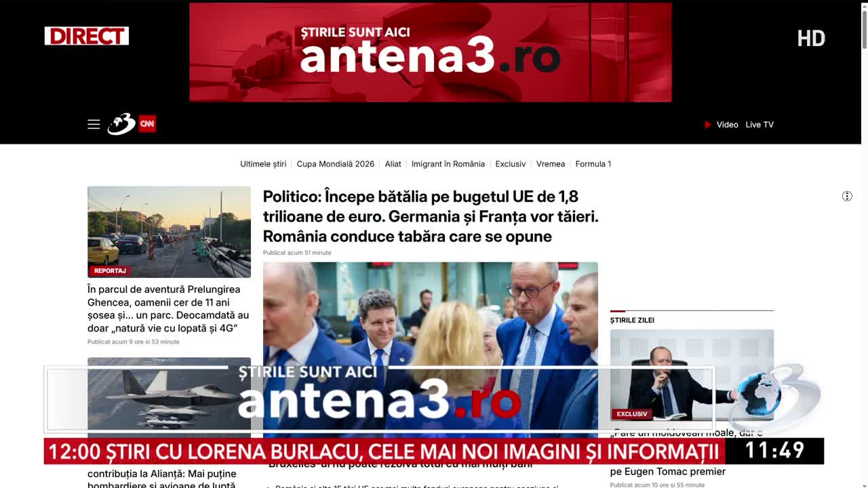The height and width of the screenshot is (488, 868).
Task: Open the three-dot options icon
Action: [847, 196]
